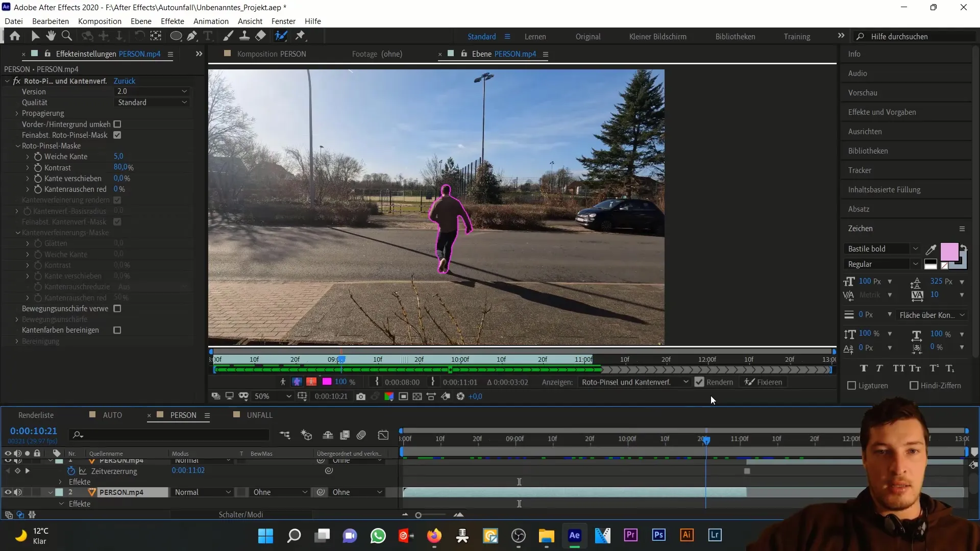The image size is (980, 551).
Task: Toggle draft 3D in timeline
Action: [x=306, y=435]
